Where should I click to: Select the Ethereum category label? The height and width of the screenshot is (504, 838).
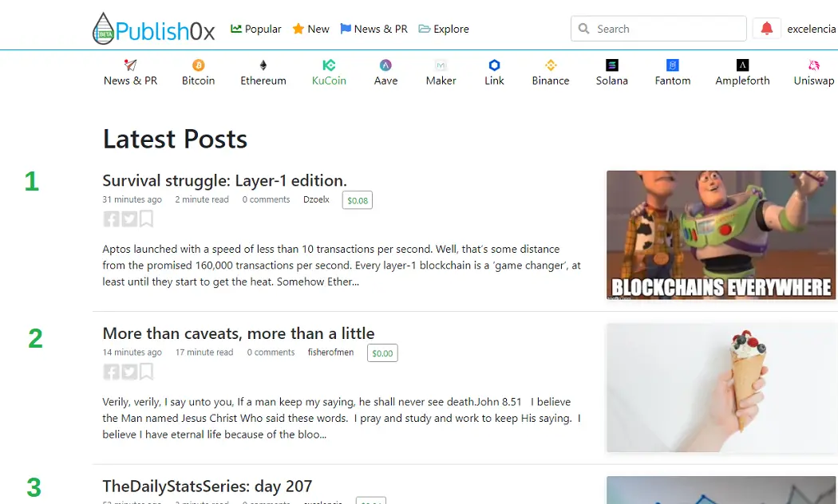263,81
